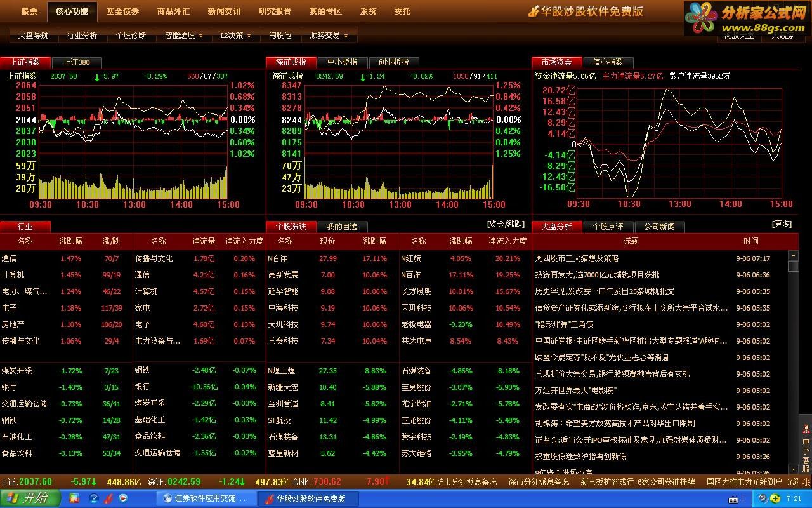Select the 个股涨跌 tab

coord(291,227)
